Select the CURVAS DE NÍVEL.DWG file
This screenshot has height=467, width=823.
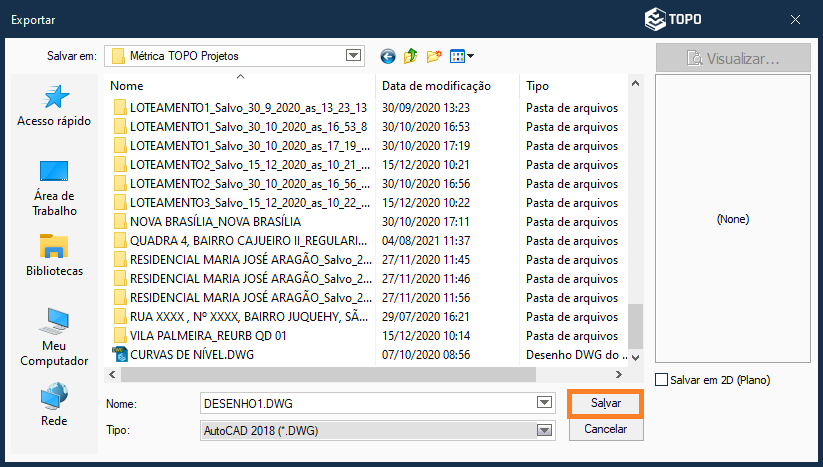[190, 354]
